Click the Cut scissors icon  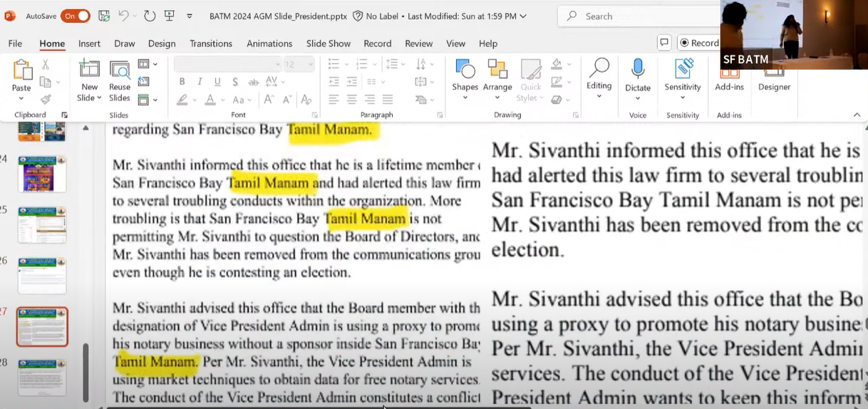pyautogui.click(x=46, y=64)
